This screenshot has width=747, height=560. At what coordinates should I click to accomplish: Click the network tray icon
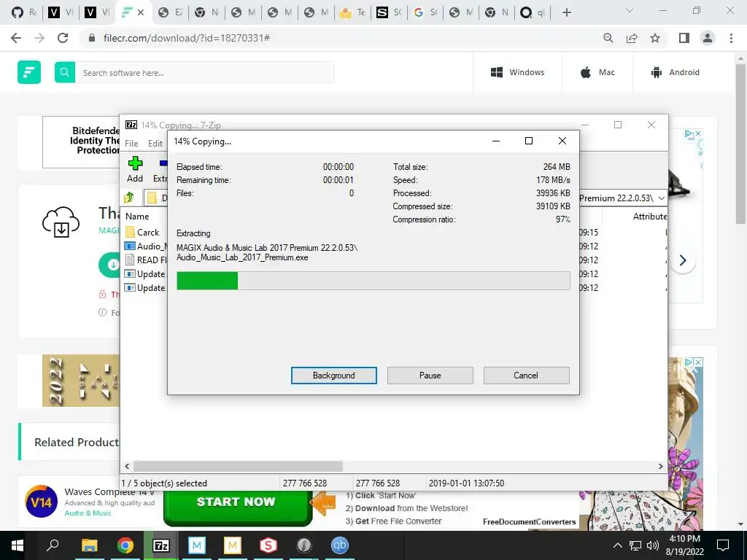pos(635,545)
